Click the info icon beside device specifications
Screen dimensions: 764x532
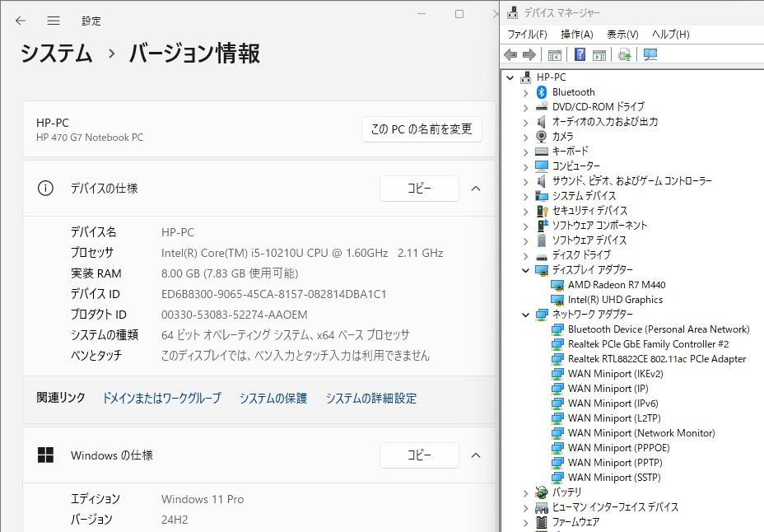[x=45, y=188]
